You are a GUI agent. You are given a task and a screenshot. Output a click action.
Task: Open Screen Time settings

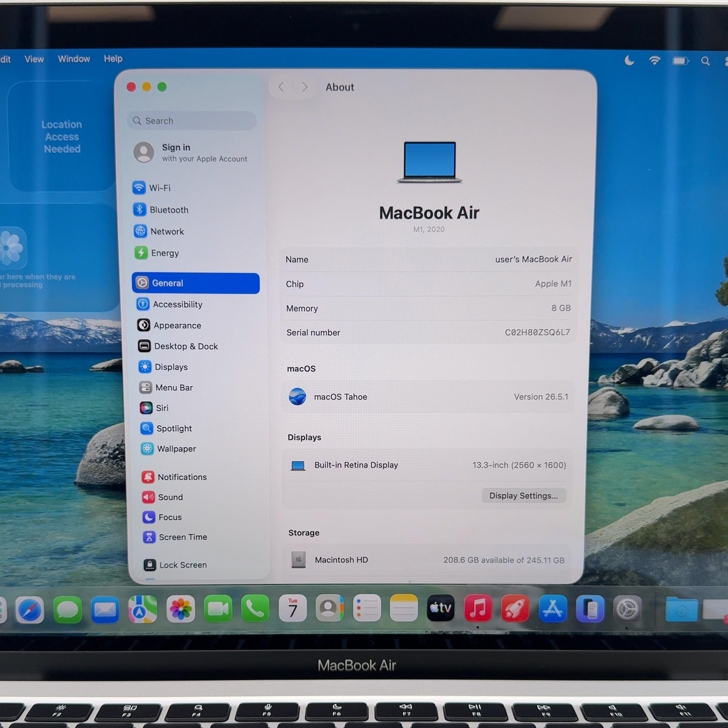click(x=175, y=537)
